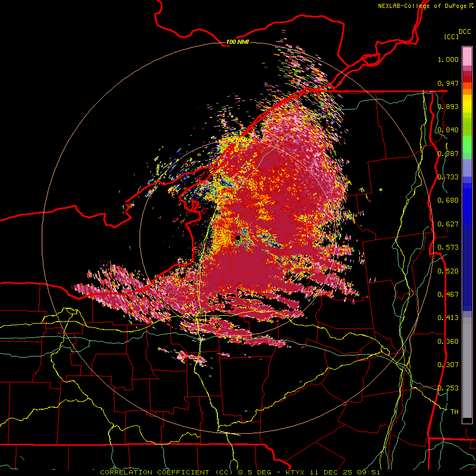Screen dimensions: 476x476
Task: Click the DCC [CC] legend title
Action: [457, 34]
